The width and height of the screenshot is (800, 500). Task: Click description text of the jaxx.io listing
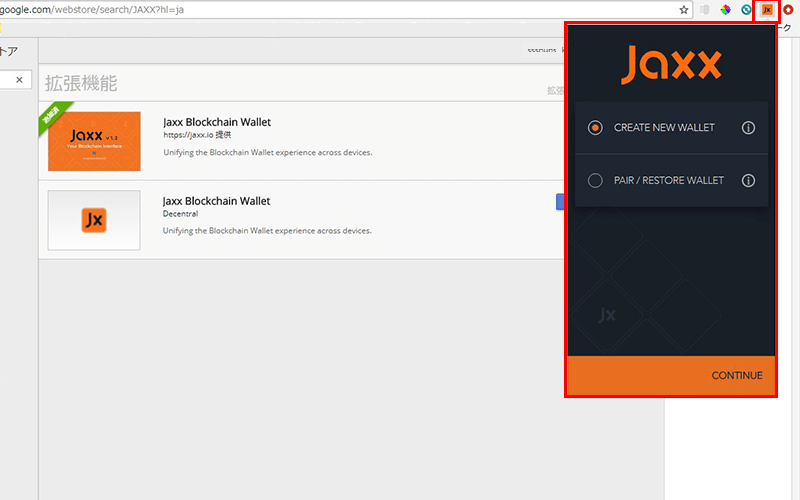(x=267, y=153)
